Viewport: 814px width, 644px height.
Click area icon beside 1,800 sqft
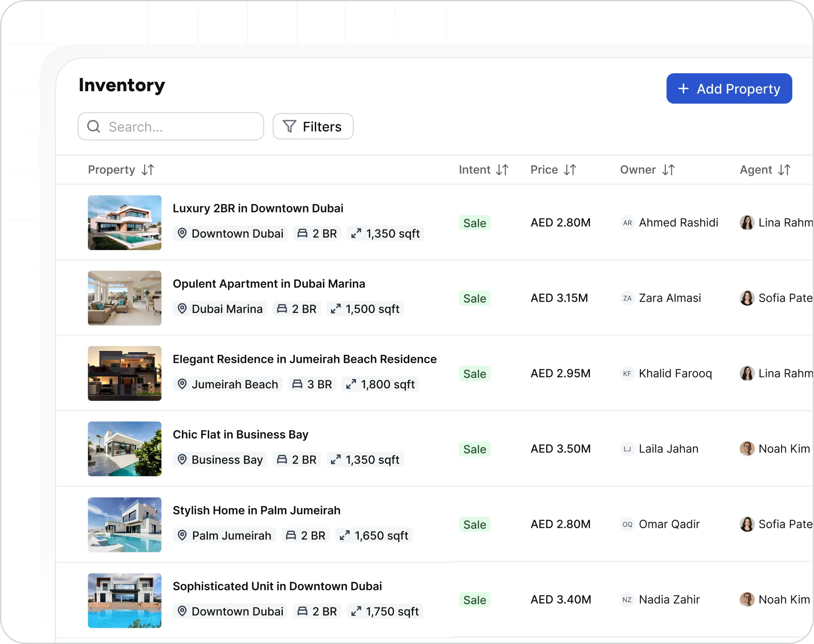351,384
